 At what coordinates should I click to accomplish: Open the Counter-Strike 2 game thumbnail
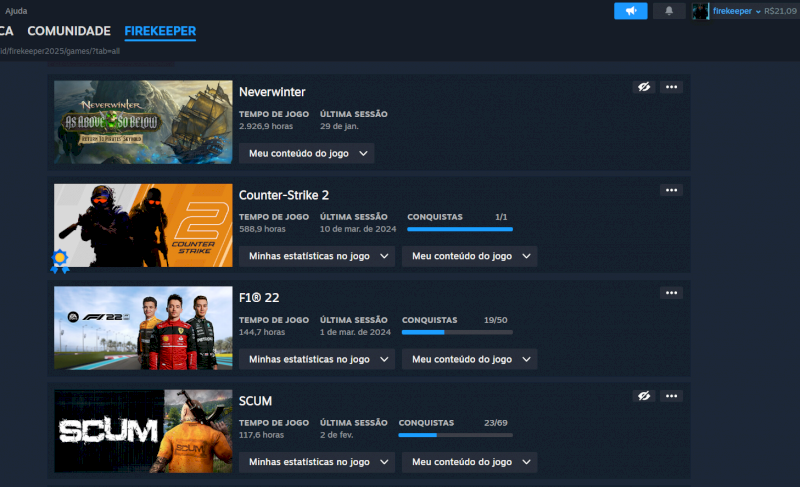pyautogui.click(x=143, y=225)
